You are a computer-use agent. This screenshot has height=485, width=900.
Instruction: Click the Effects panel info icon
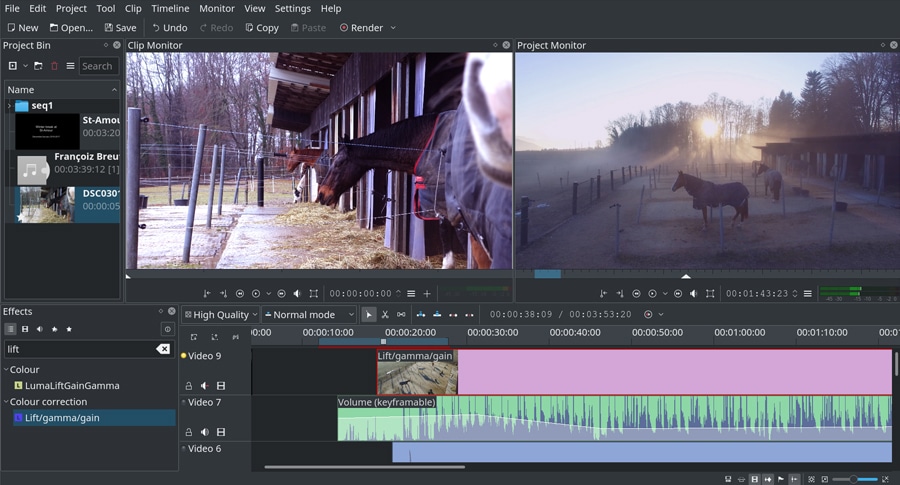pos(167,329)
